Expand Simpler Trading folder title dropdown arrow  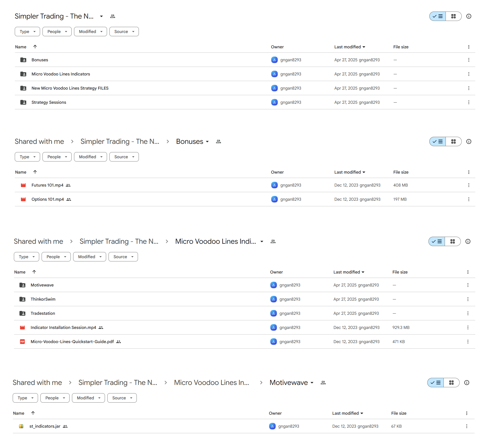[x=101, y=16]
